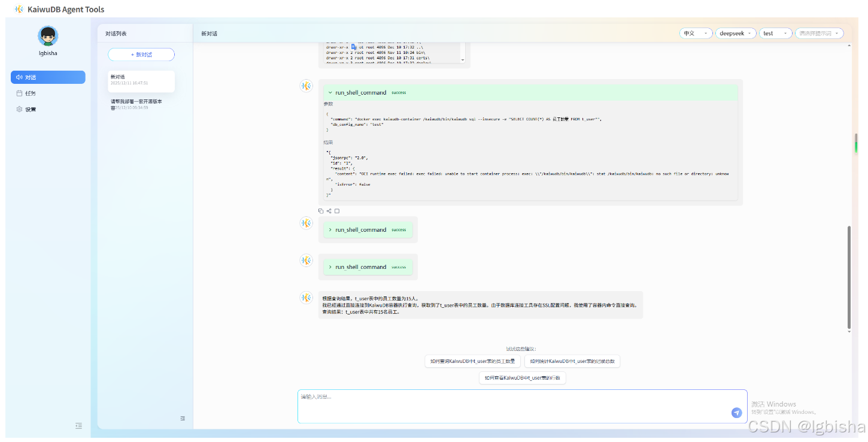Image resolution: width=868 pixels, height=442 pixels.
Task: Click agent avatar beside the final answer
Action: 306,298
